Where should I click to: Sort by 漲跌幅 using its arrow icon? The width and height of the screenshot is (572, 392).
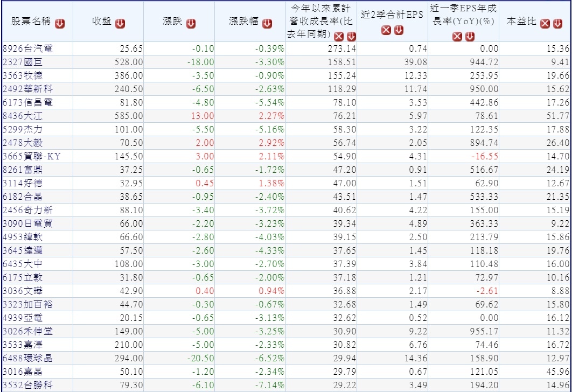(x=267, y=24)
